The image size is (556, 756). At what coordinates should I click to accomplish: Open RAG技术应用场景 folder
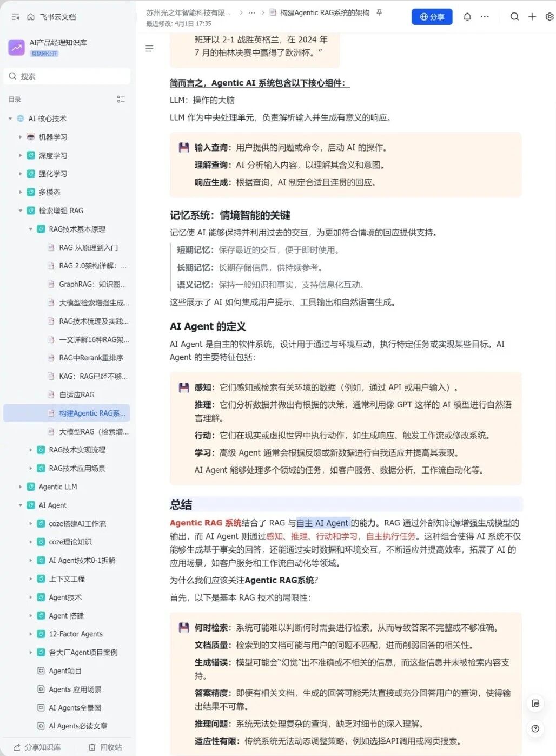click(77, 468)
